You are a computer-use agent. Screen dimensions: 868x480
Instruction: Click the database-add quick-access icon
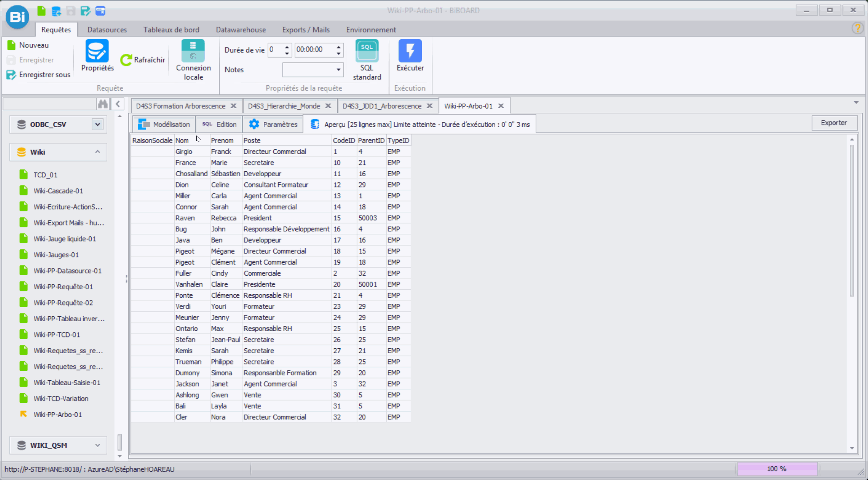pyautogui.click(x=56, y=11)
